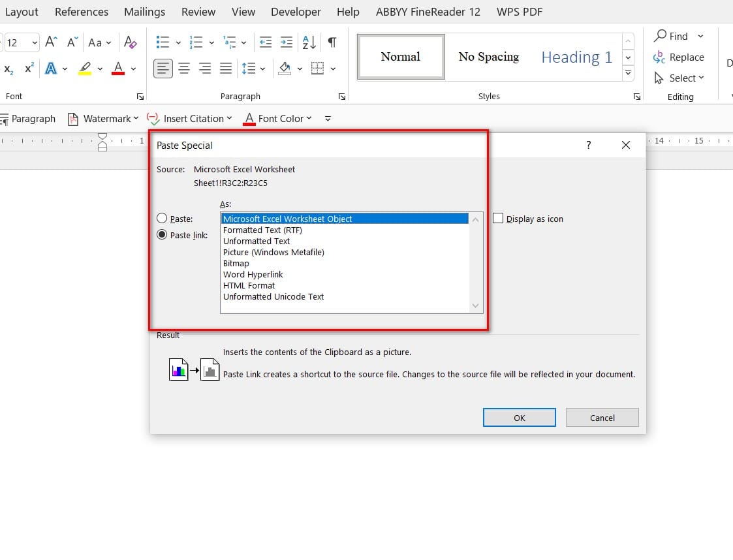Click the Increase Font Size icon
Screen dimensions: 733x560
(51, 42)
